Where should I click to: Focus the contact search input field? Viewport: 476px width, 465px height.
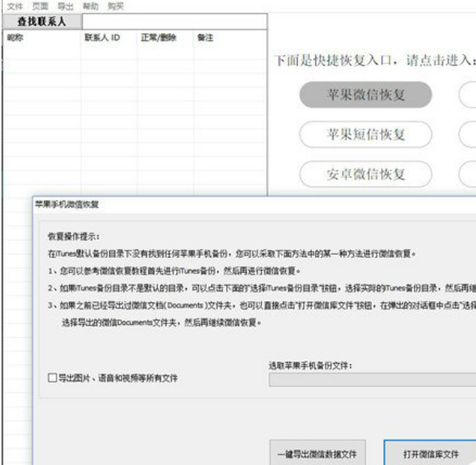pyautogui.click(x=174, y=21)
